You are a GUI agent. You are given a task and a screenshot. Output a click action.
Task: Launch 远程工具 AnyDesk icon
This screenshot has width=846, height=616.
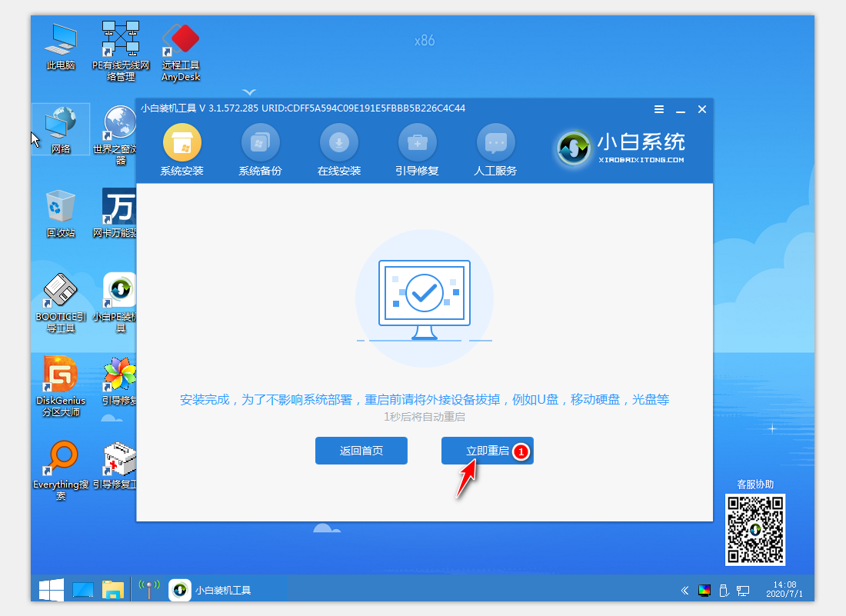click(181, 52)
